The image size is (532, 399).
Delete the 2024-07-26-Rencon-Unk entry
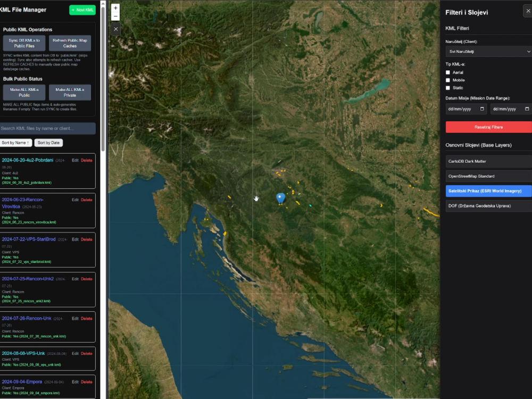pos(87,319)
